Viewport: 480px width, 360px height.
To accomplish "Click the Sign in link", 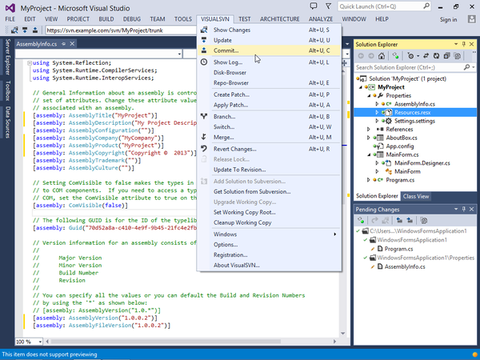I will (448, 20).
